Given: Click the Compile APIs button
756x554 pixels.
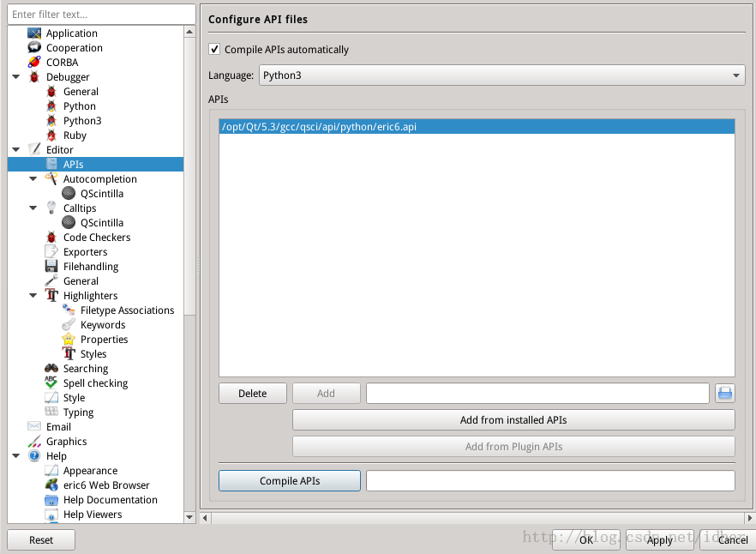Looking at the screenshot, I should click(289, 480).
